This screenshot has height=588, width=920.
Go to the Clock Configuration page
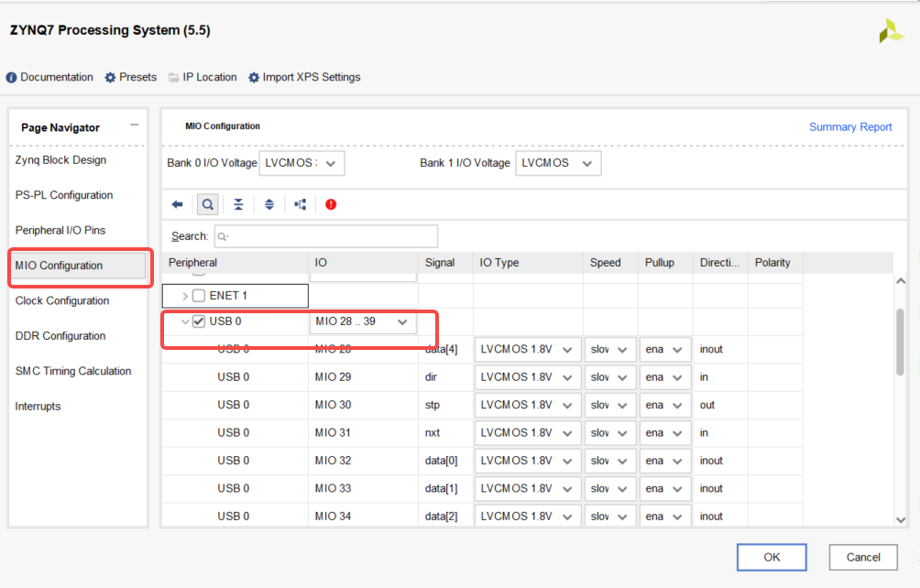coord(62,301)
